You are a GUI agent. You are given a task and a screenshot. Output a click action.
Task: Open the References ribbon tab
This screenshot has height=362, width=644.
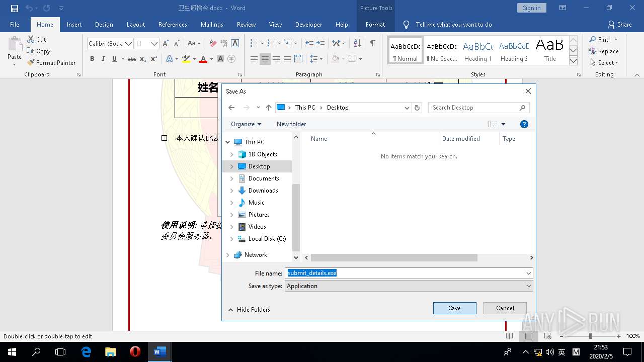tap(173, 24)
